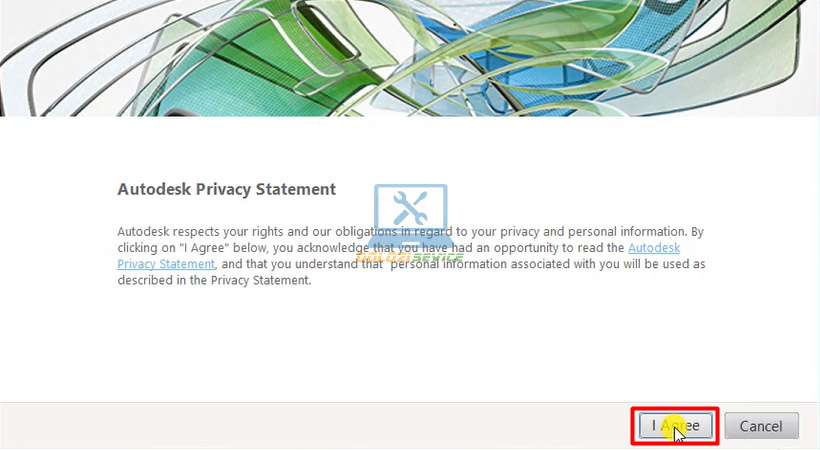Click the wrench and screwdriver watermark icon
This screenshot has width=820, height=450.
tap(411, 208)
